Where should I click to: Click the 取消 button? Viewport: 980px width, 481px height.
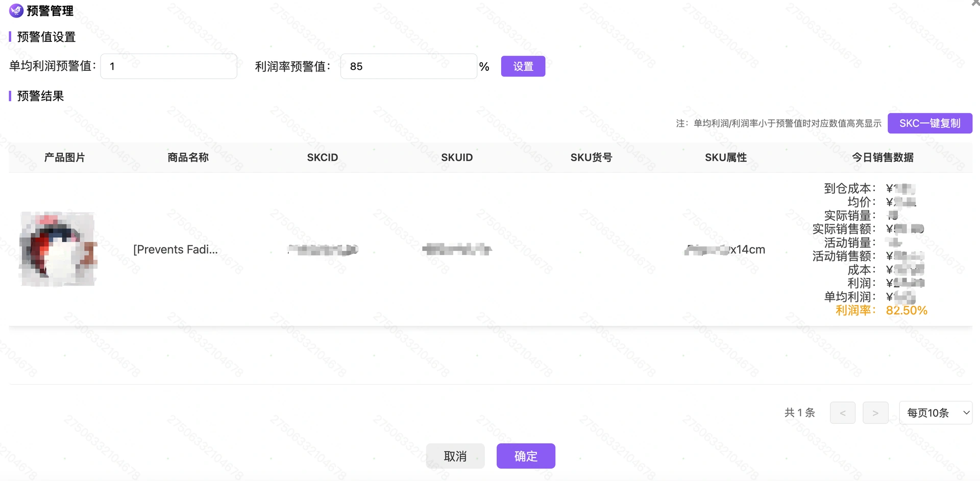click(455, 456)
